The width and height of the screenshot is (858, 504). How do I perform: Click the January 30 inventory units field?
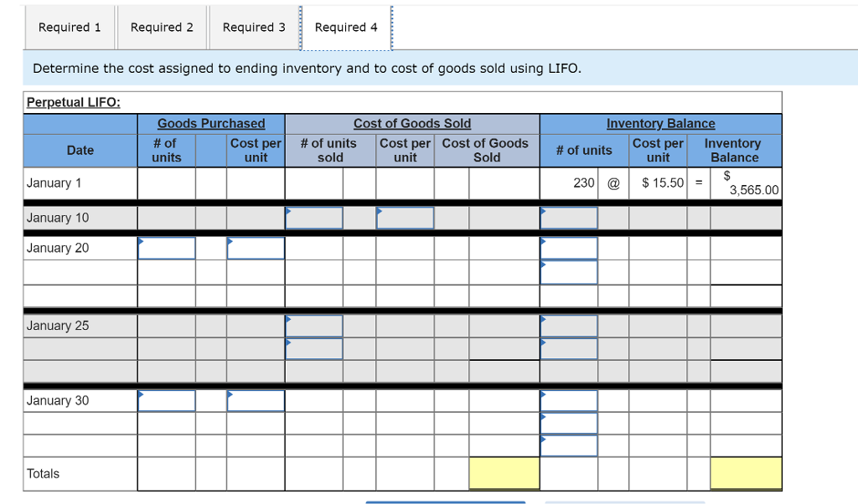click(x=569, y=400)
